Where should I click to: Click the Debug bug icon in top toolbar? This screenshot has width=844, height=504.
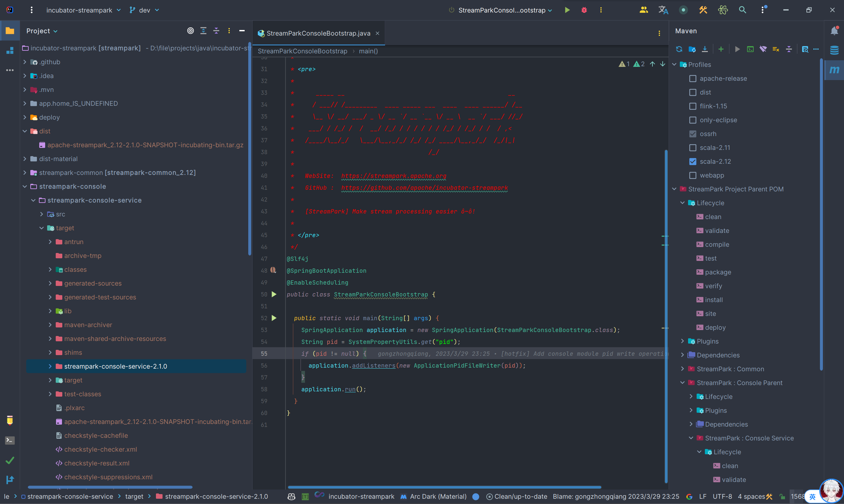click(x=584, y=10)
